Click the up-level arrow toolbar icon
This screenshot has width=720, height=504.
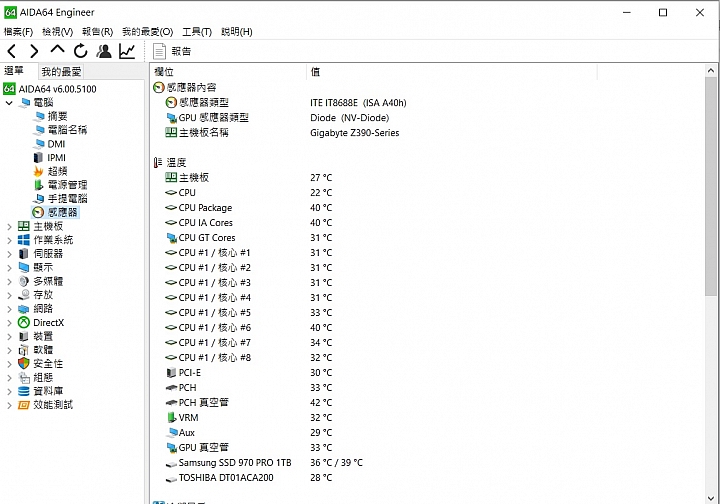(x=57, y=50)
